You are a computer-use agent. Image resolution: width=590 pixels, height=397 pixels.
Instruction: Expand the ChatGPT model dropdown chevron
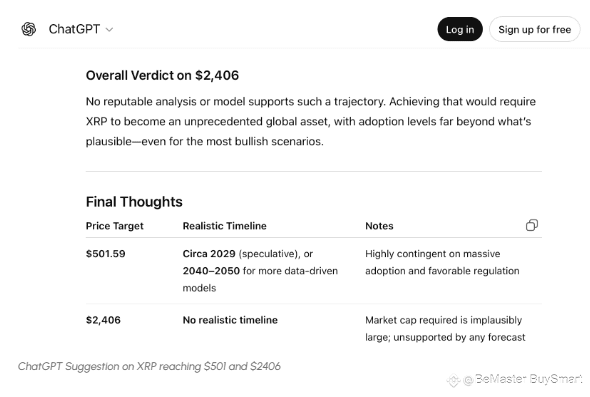[x=109, y=30]
